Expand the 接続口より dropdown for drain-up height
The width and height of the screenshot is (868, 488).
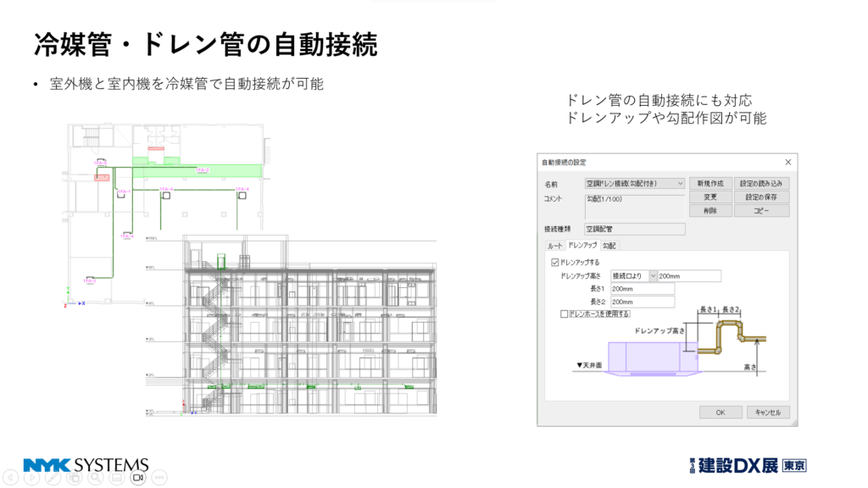click(x=654, y=275)
